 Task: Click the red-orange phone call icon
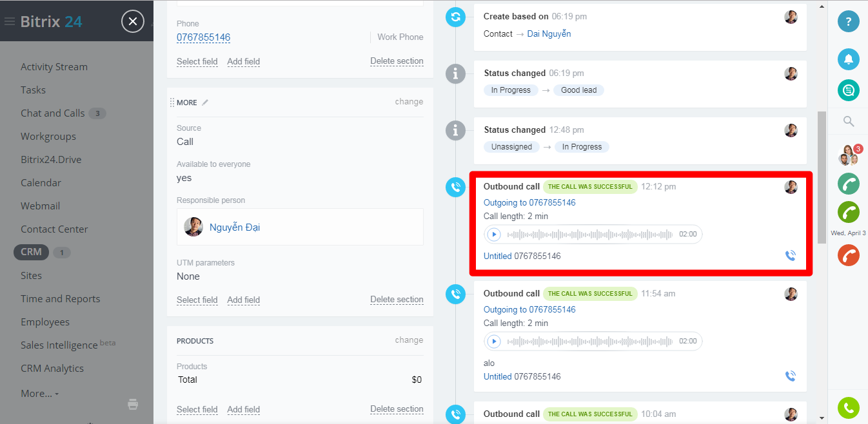849,255
